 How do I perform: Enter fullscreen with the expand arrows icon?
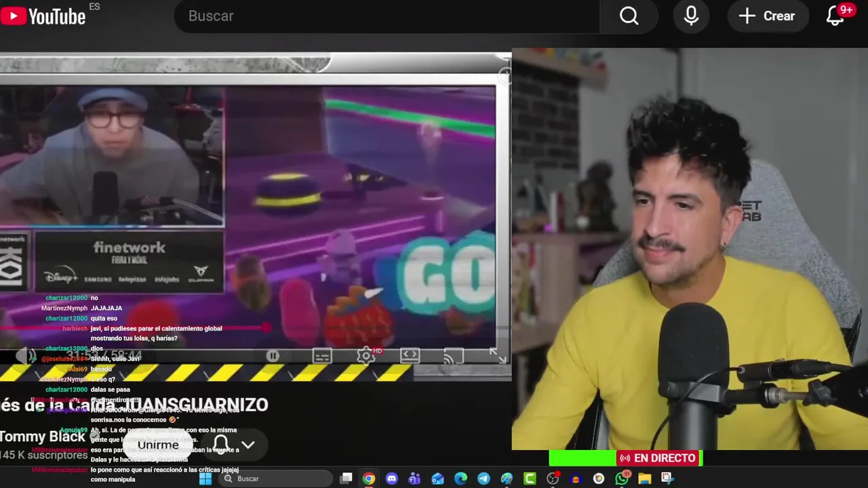[497, 356]
